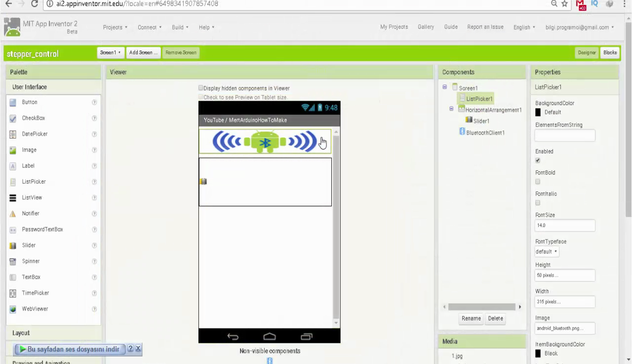Click the ListPicker palette icon
632x364 pixels.
tap(13, 182)
